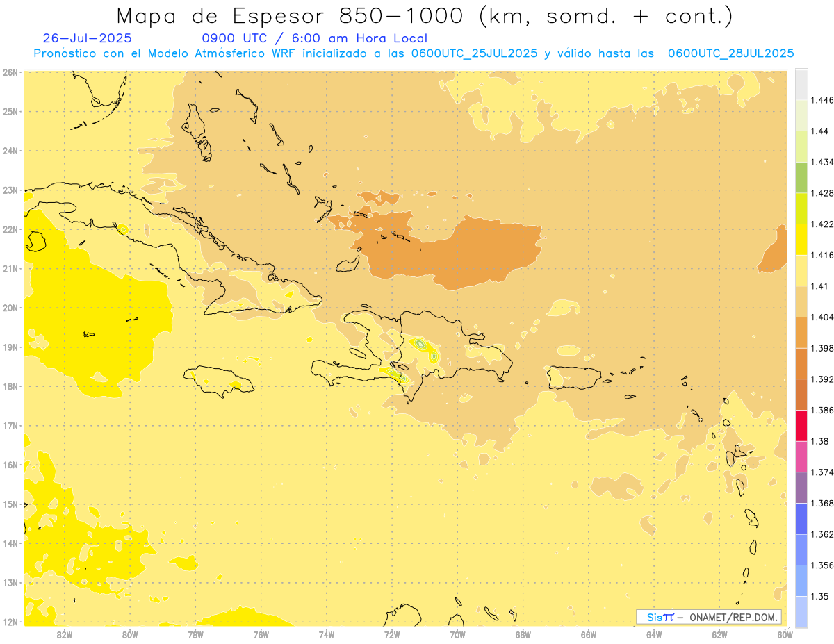
Task: Click the 22N latitude label
Action: coord(10,229)
